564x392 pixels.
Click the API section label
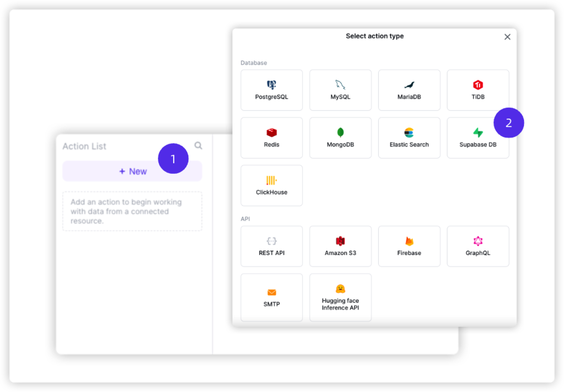pos(246,219)
